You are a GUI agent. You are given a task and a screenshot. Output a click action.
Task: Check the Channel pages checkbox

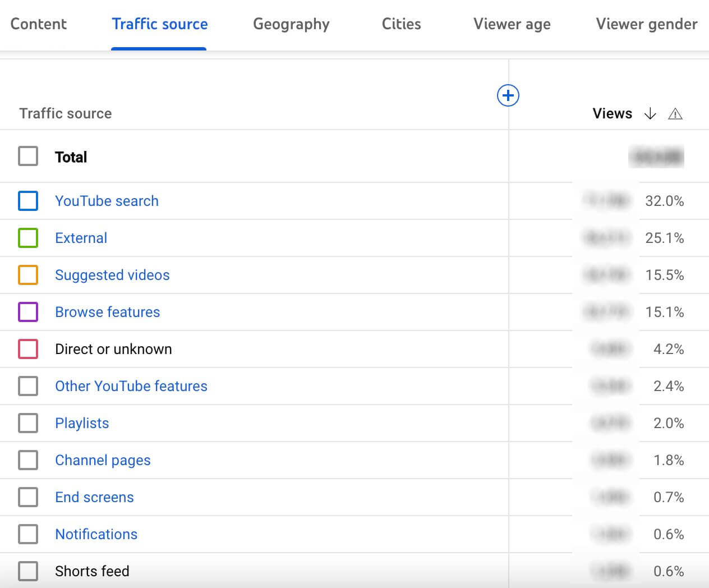tap(28, 460)
